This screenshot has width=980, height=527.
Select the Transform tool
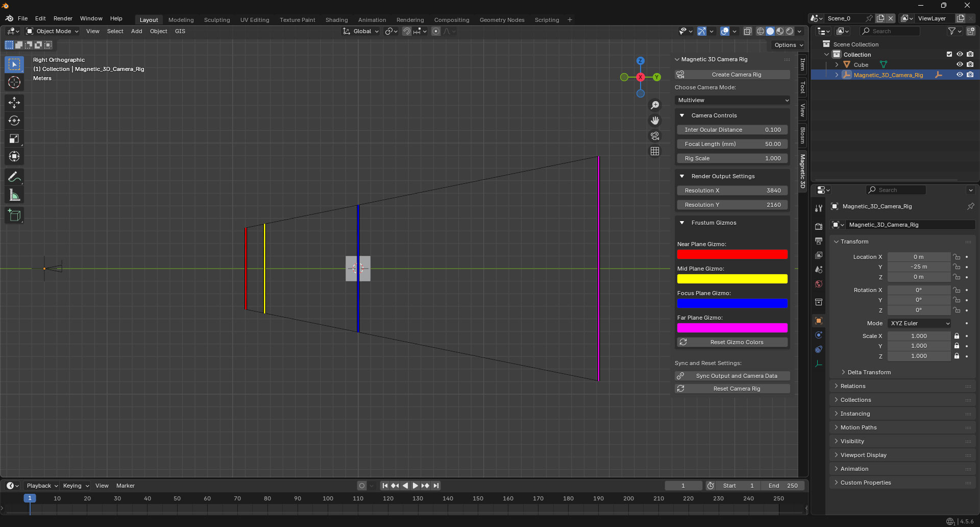pyautogui.click(x=14, y=156)
